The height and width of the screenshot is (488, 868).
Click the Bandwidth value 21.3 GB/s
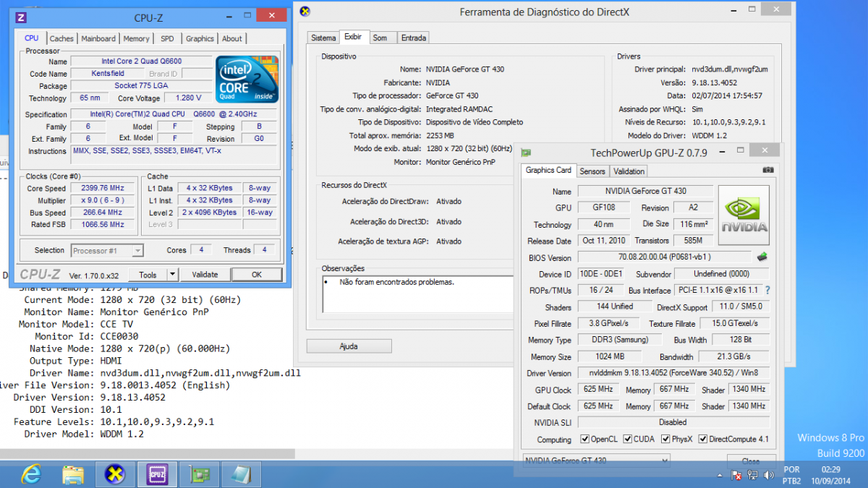pyautogui.click(x=734, y=357)
